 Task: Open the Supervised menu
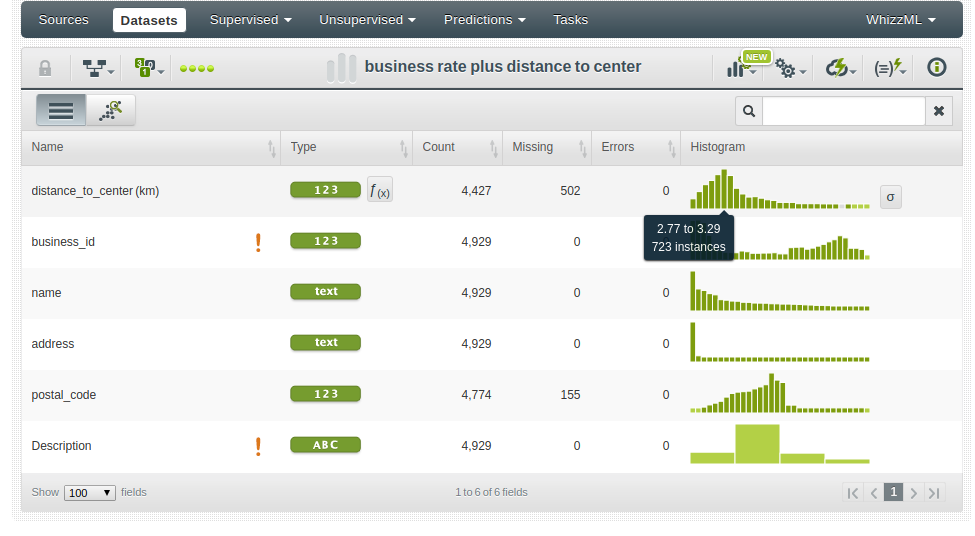click(x=250, y=20)
